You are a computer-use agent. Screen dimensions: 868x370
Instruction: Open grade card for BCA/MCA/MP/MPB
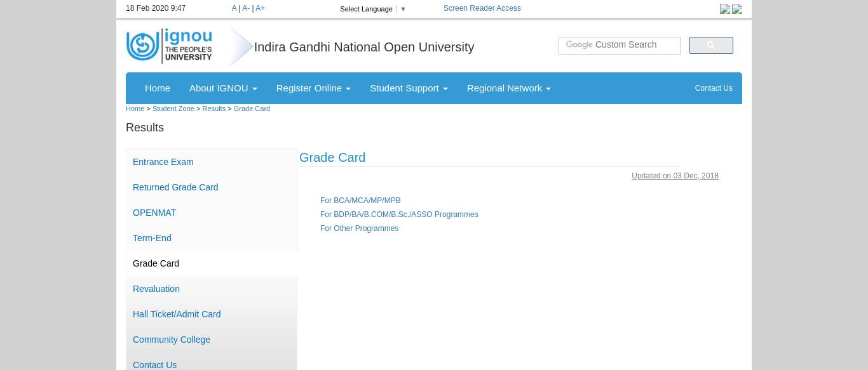[x=360, y=201]
